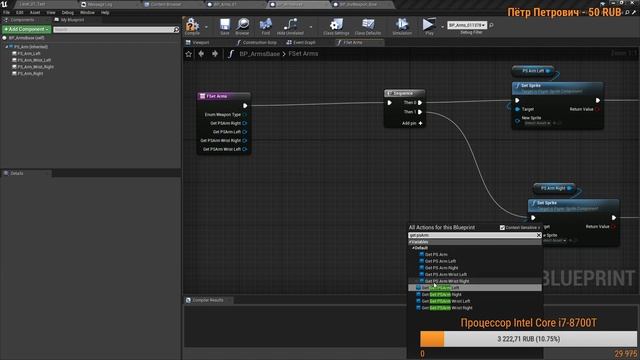The image size is (640, 360).
Task: Click the action search input field
Action: (x=472, y=235)
